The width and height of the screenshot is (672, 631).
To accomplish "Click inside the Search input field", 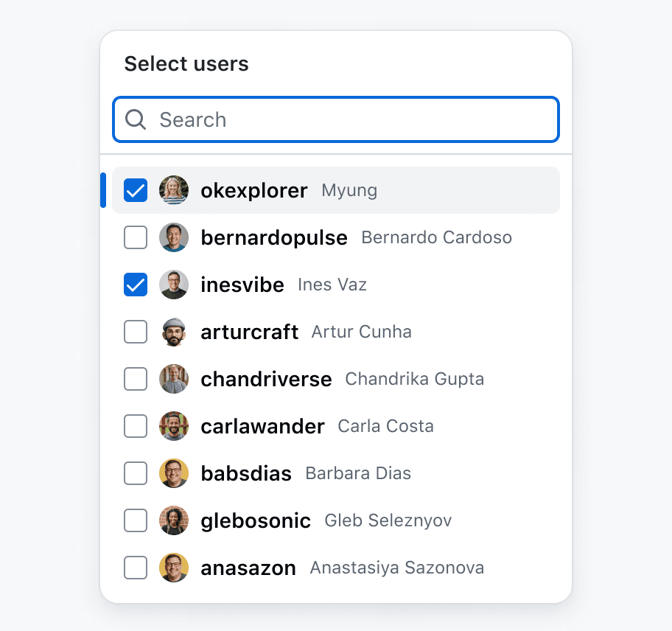I will (336, 119).
